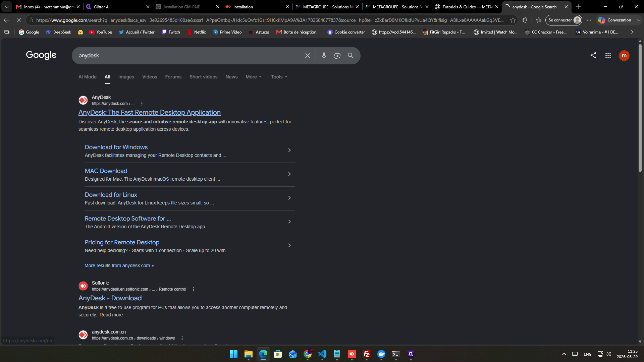This screenshot has height=362, width=644.
Task: Clear the anydesk search query
Action: click(307, 56)
